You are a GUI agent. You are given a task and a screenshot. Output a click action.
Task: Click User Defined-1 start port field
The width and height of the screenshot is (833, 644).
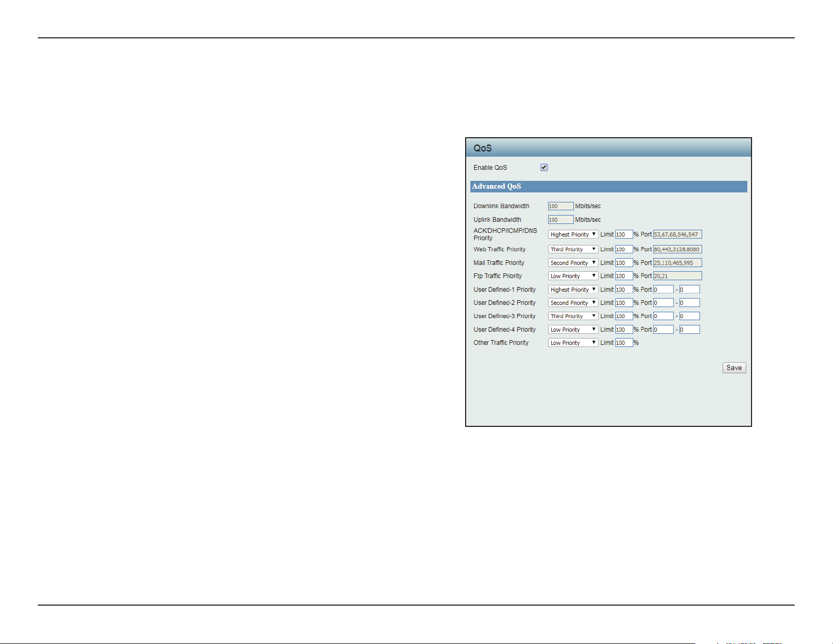pyautogui.click(x=663, y=290)
